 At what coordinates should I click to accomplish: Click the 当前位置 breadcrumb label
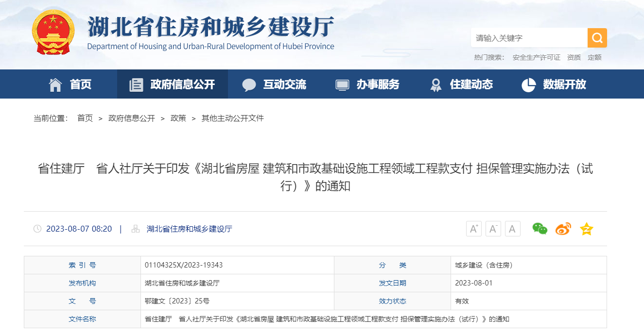tap(51, 118)
